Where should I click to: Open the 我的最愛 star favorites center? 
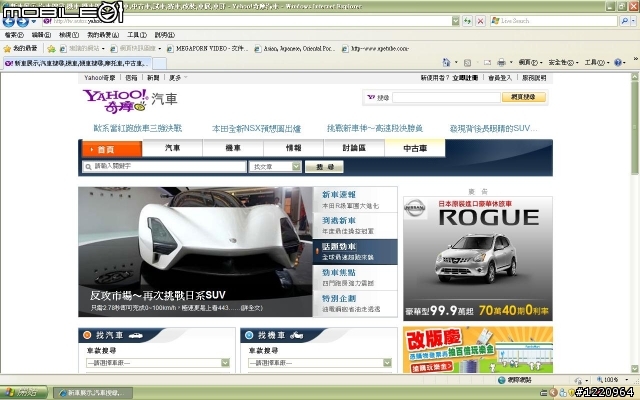pos(20,49)
